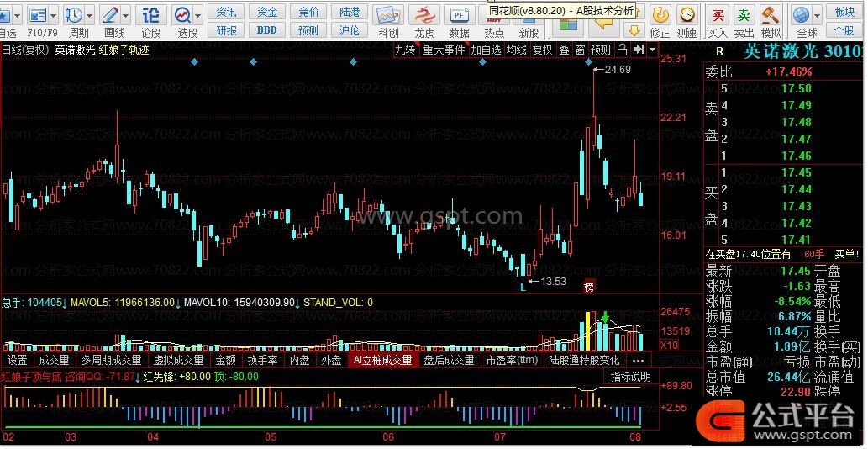Open the 设置 settings tab
Image resolution: width=868 pixels, height=449 pixels.
(17, 361)
